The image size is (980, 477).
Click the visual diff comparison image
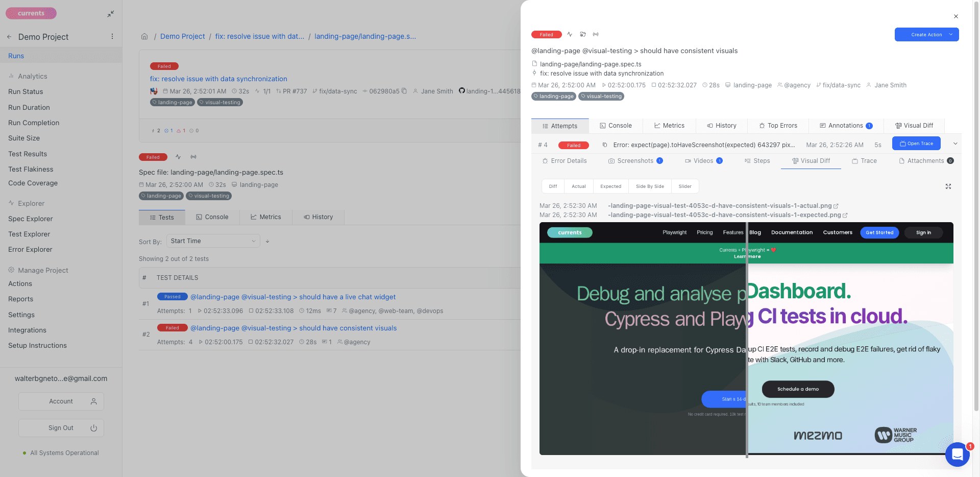(746, 339)
